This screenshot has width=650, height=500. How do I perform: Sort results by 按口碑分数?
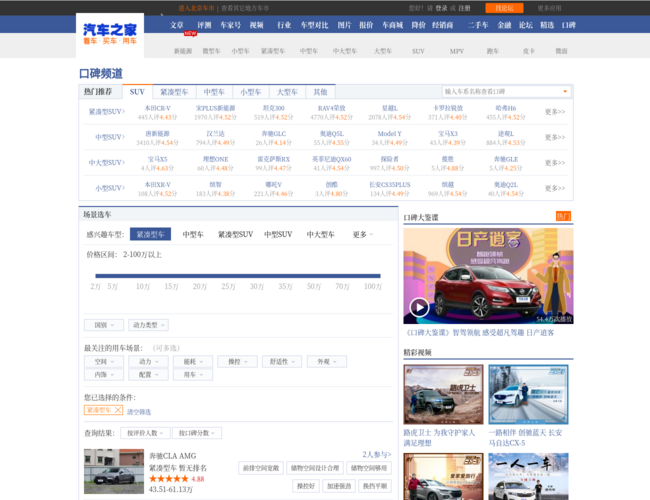(x=197, y=433)
